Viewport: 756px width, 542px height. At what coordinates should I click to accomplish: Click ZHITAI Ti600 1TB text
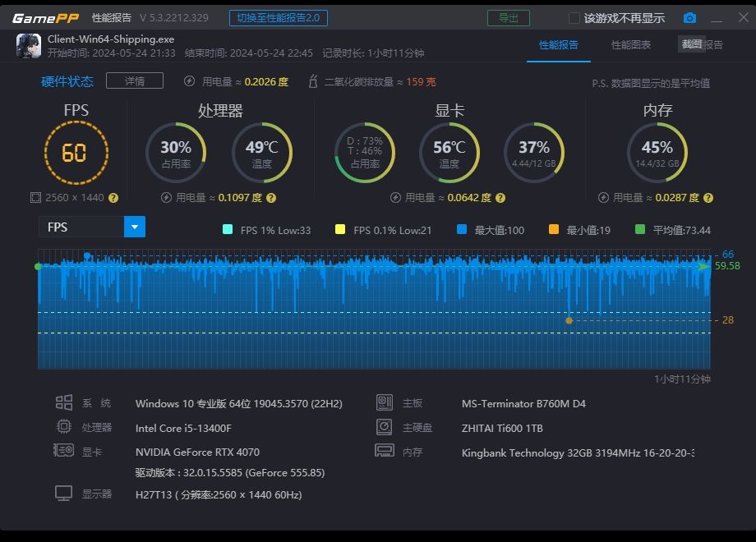pos(502,428)
